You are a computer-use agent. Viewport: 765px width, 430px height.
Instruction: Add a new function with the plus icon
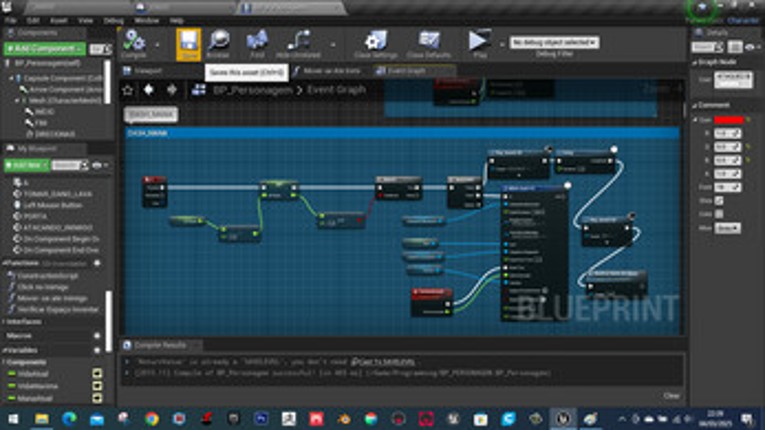point(97,263)
